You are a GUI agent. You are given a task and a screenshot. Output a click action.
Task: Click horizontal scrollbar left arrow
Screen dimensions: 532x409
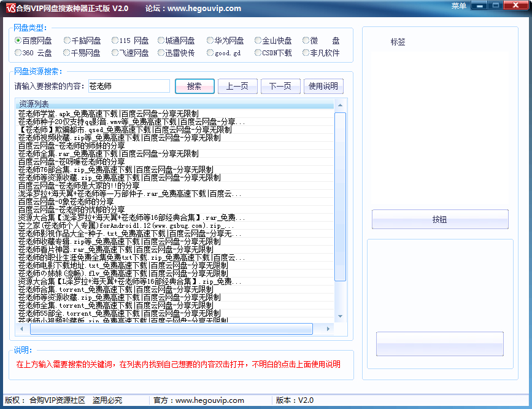[22, 329]
